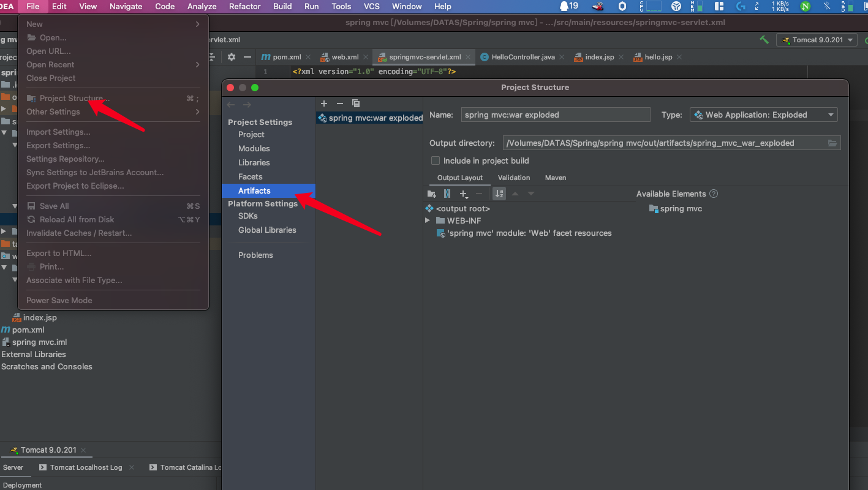Open Global Libraries settings
Image resolution: width=868 pixels, height=490 pixels.
click(268, 230)
